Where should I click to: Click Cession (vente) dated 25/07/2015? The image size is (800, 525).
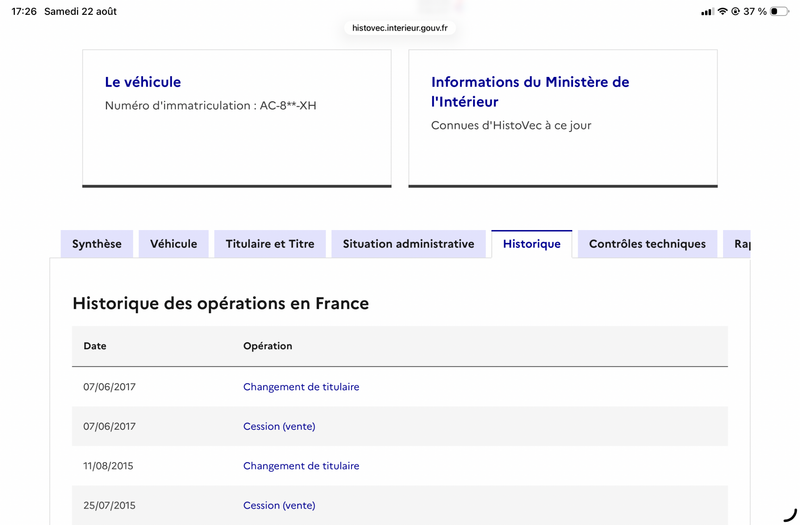coord(279,505)
